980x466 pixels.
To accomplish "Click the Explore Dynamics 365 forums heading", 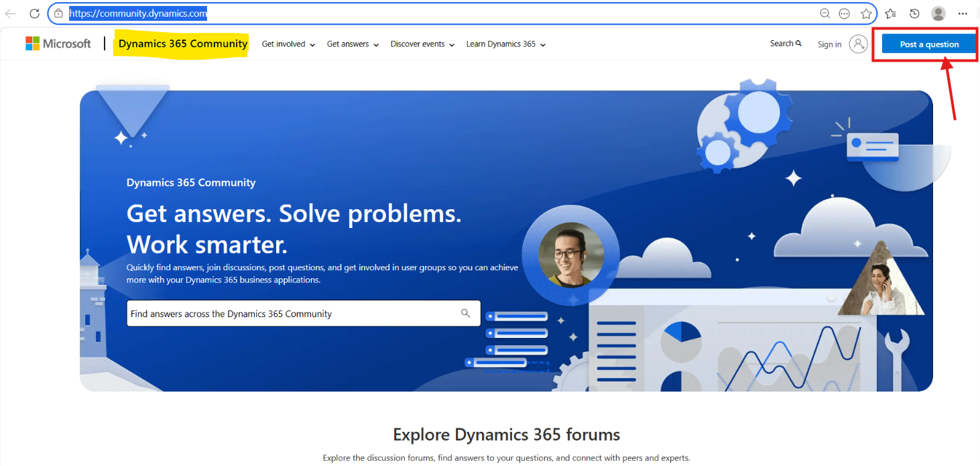I will click(x=506, y=434).
